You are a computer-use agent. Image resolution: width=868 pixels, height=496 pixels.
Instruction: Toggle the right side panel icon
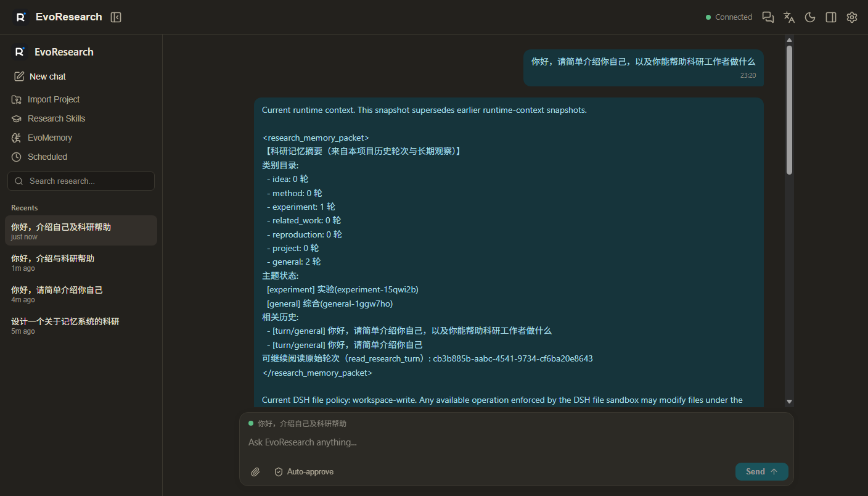831,17
